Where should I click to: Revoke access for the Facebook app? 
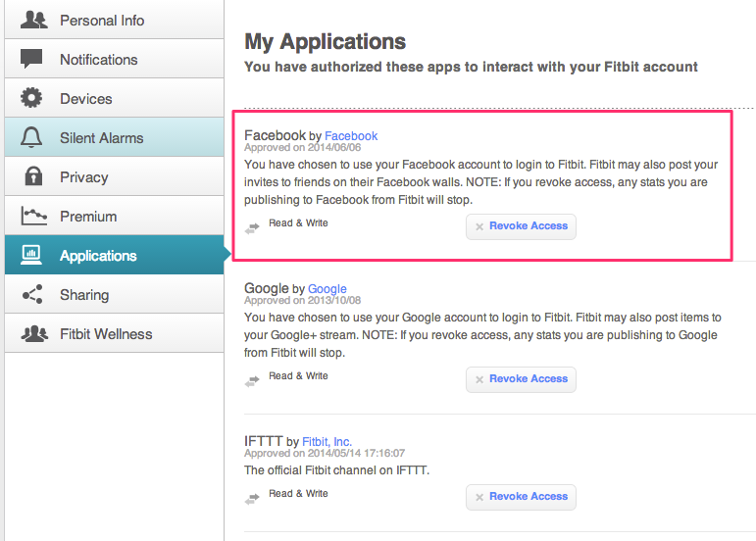521,226
